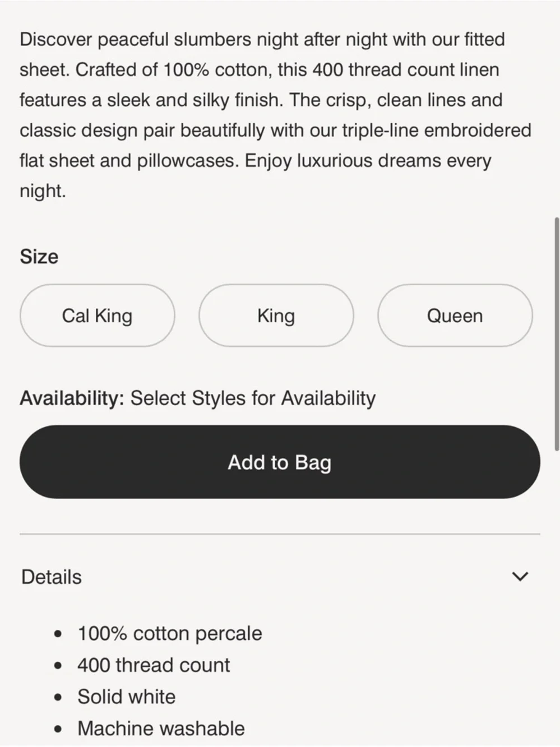The image size is (560, 747).
Task: Click the '400 thread count' detail entry
Action: pos(153,665)
